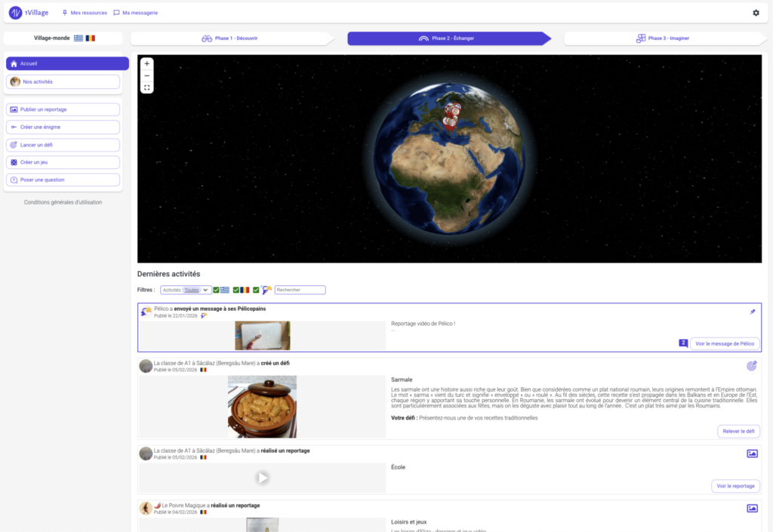Click the school markers on the globe
The image size is (773, 532).
451,115
